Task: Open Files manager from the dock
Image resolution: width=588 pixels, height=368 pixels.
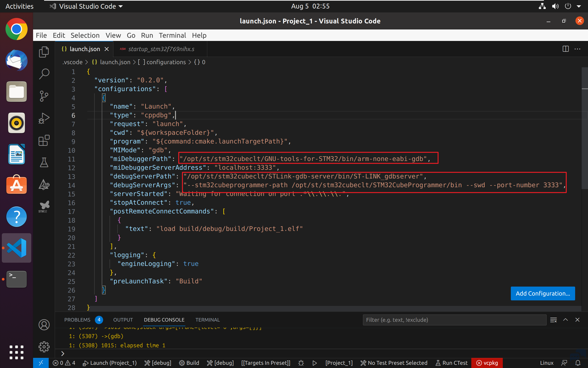Action: click(17, 92)
